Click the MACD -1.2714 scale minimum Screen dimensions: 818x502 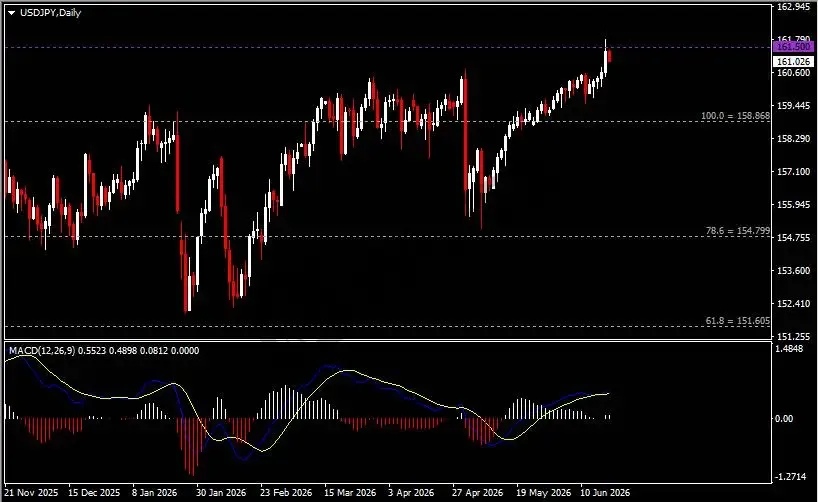point(789,476)
